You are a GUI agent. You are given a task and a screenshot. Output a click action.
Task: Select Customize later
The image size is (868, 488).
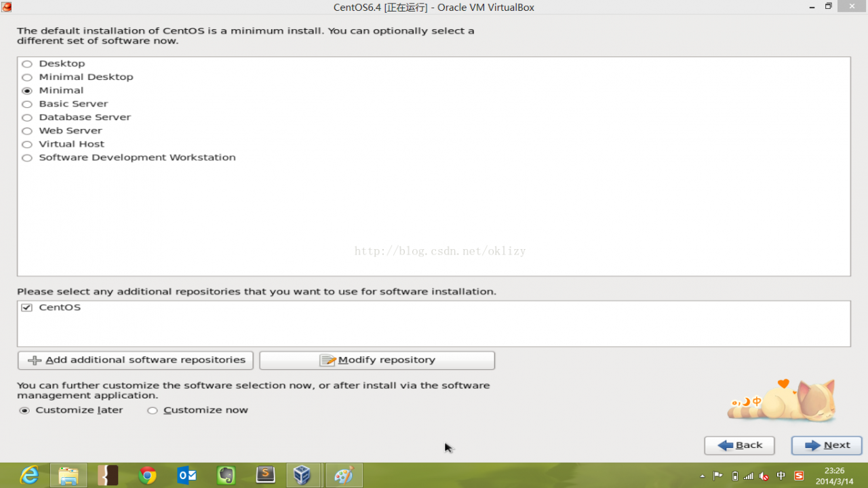(x=24, y=411)
